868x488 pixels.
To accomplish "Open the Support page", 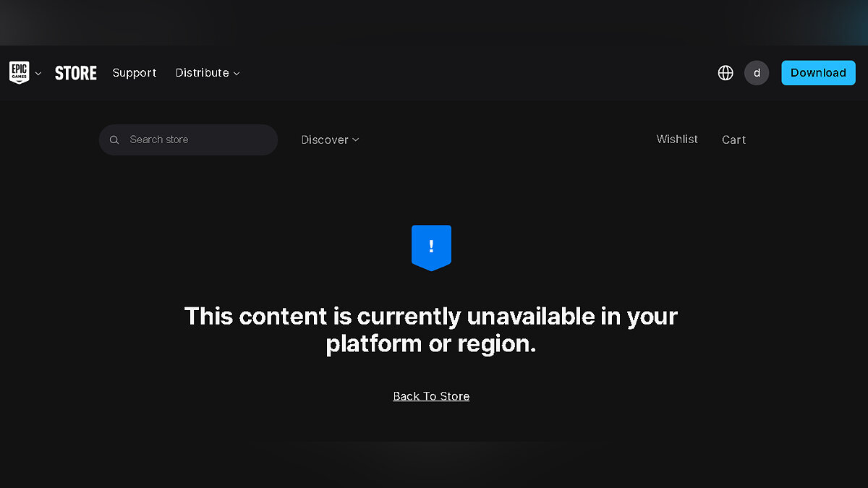I will coord(135,73).
